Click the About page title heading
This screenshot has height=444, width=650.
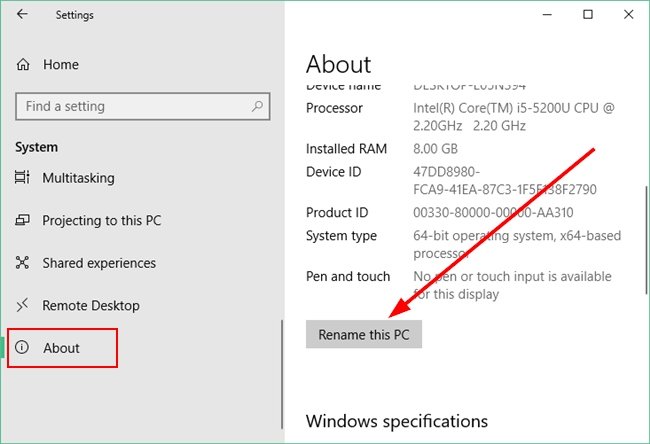pyautogui.click(x=338, y=64)
